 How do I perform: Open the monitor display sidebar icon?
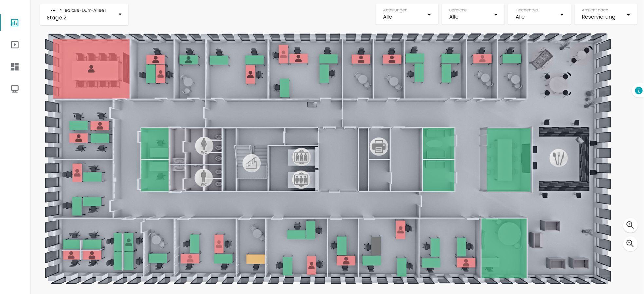pos(15,89)
